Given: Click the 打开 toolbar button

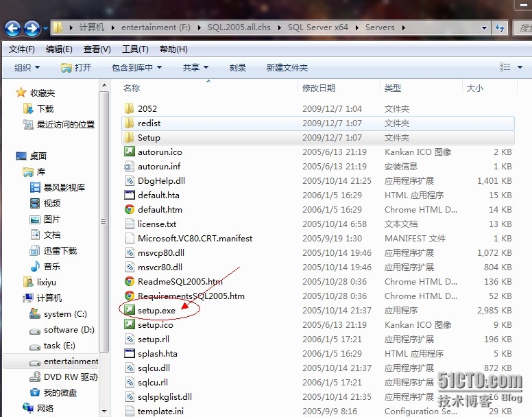Looking at the screenshot, I should [76, 67].
